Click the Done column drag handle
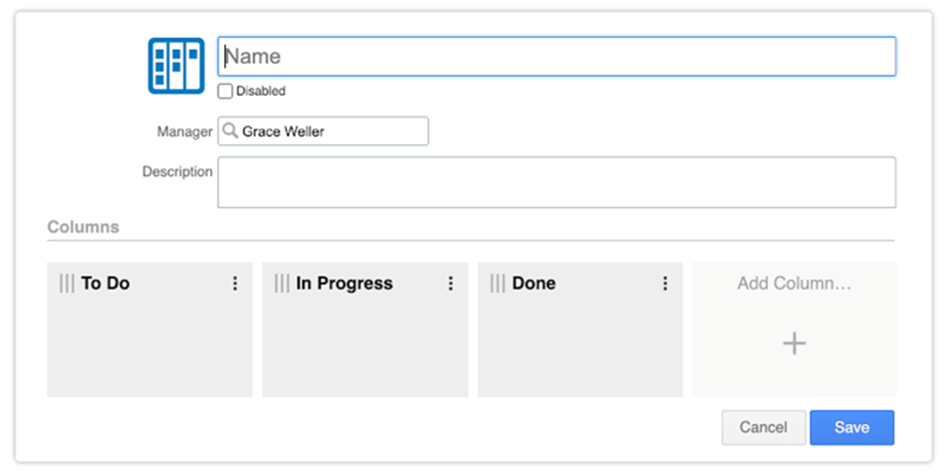Screen dimensions: 945x476 pyautogui.click(x=498, y=283)
